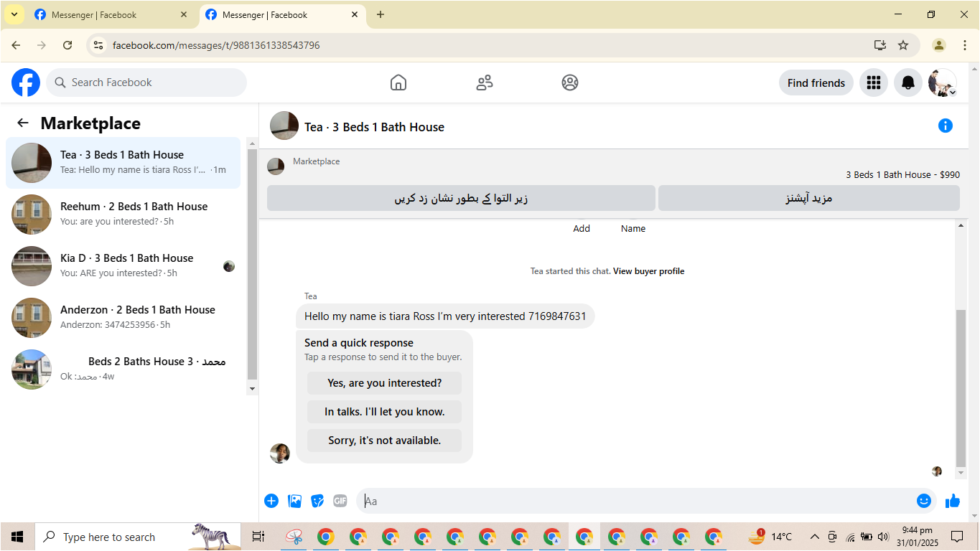Image resolution: width=980 pixels, height=551 pixels.
Task: Click the weather 14°C widget in taskbar
Action: pos(770,537)
